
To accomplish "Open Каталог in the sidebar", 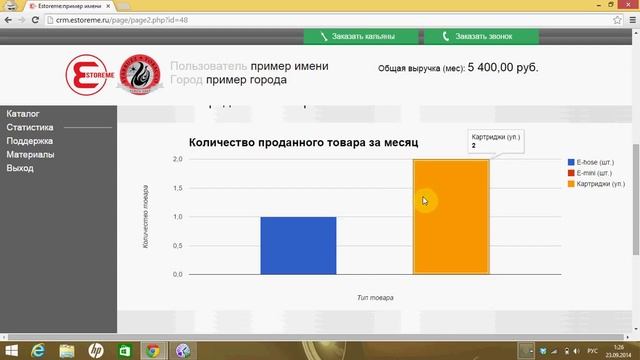I will click(23, 114).
